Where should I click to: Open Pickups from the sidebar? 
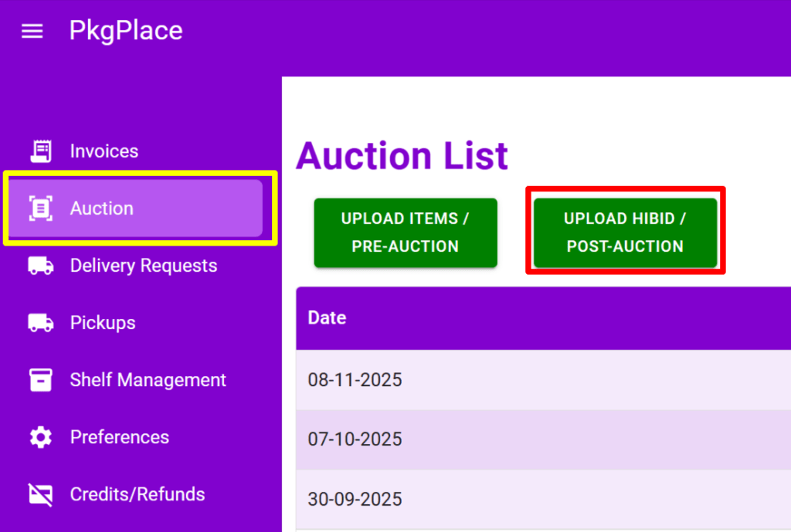point(103,323)
